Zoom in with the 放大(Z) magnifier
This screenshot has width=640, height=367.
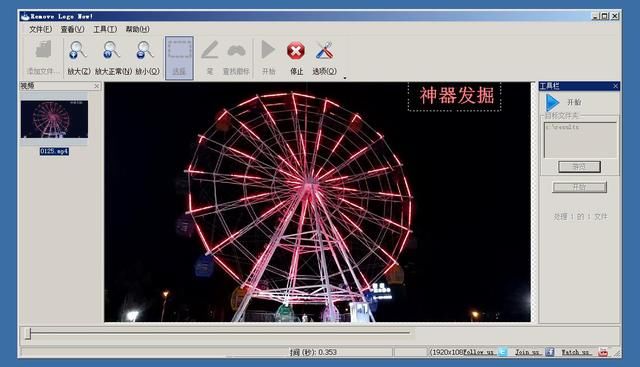click(78, 51)
